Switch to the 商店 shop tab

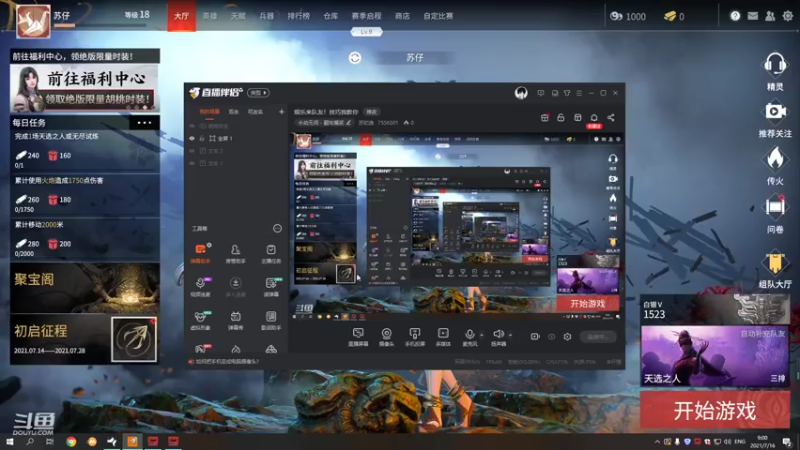(x=402, y=16)
